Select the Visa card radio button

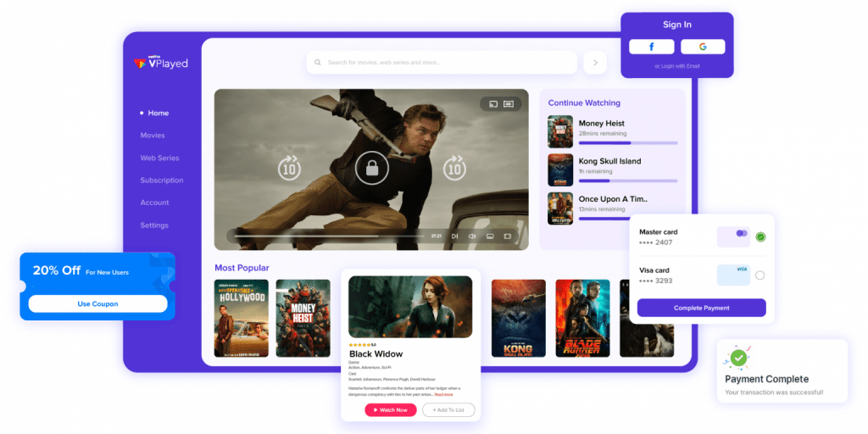pyautogui.click(x=760, y=275)
